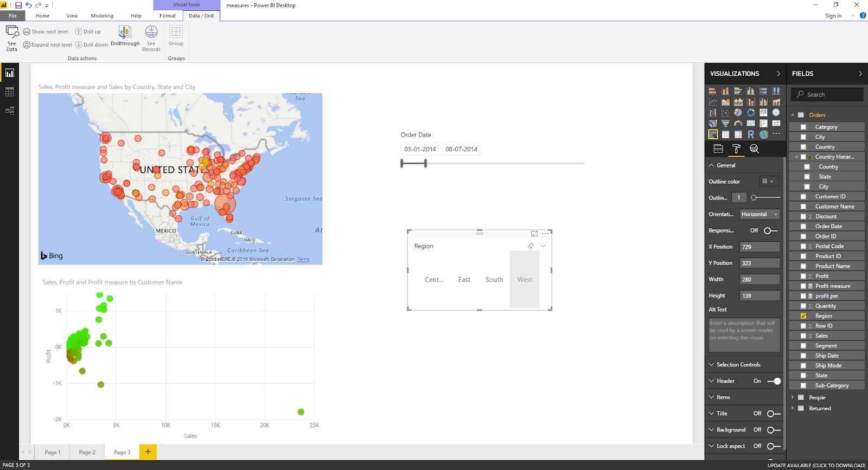Click update available notification in status bar
This screenshot has height=470, width=868.
point(816,465)
